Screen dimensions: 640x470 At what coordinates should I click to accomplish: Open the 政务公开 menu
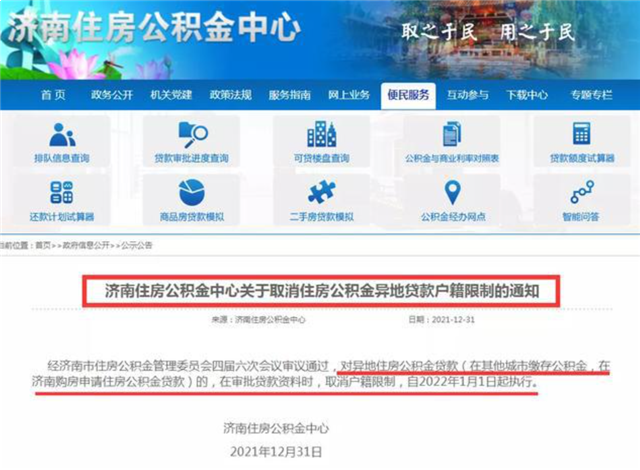coord(112,95)
